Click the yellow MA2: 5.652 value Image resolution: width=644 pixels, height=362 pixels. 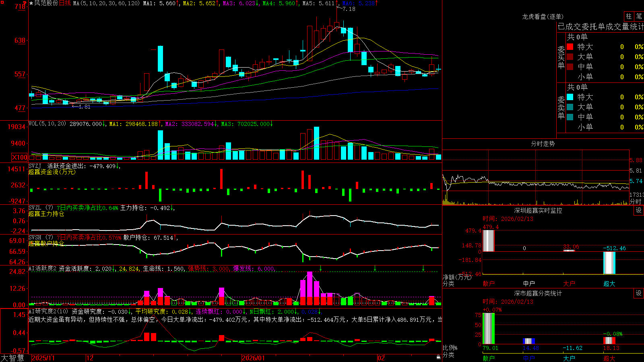199,3
